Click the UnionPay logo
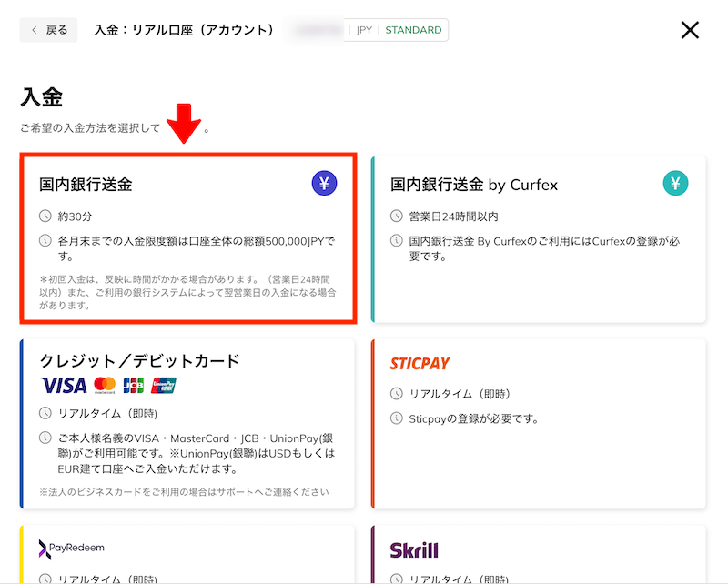This screenshot has width=728, height=584. click(x=164, y=386)
